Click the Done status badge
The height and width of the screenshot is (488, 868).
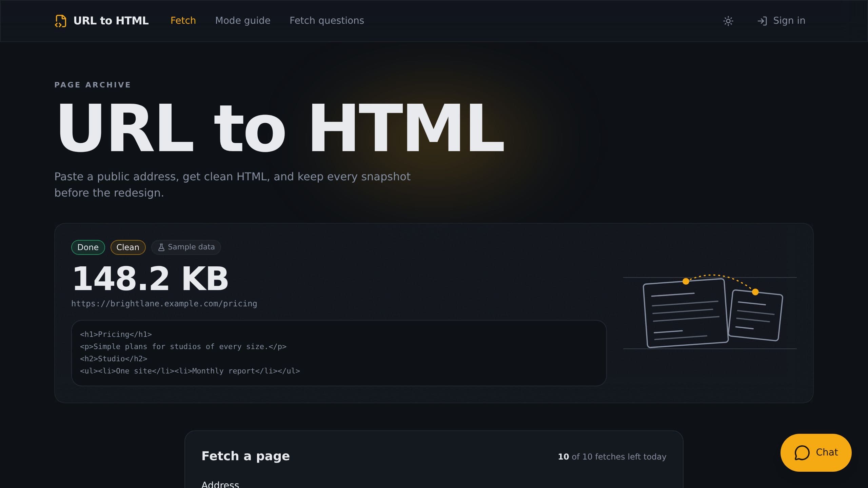click(88, 247)
